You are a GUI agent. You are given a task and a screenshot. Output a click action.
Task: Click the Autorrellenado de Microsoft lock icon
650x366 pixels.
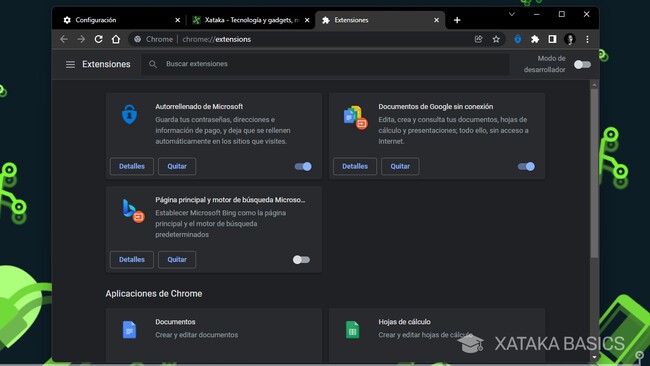129,114
